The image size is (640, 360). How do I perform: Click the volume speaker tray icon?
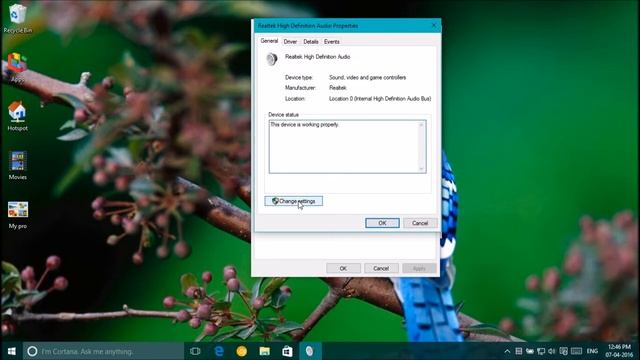pos(552,351)
